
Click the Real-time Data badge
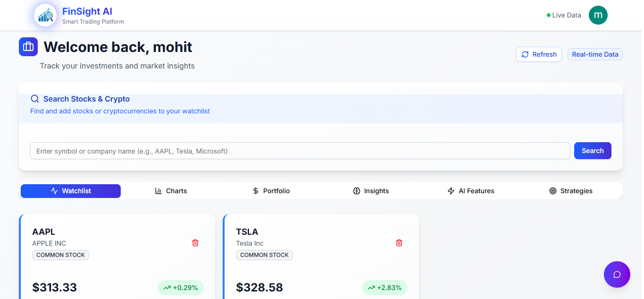coord(595,54)
